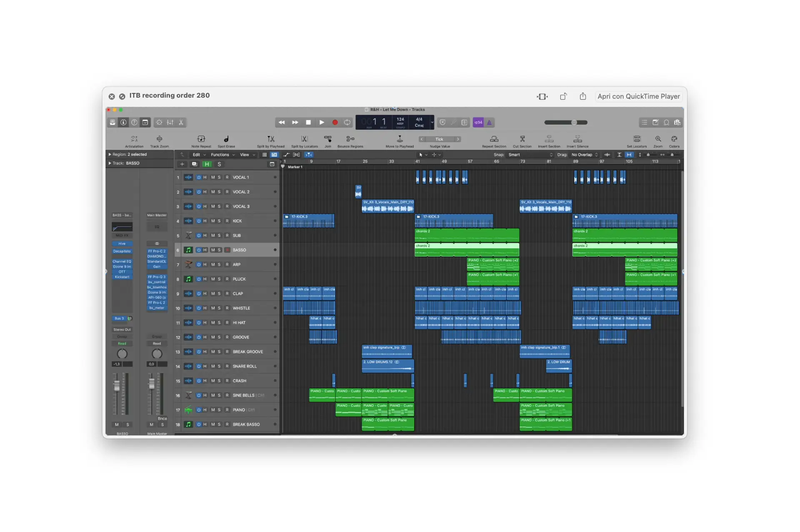Click Split by Playhead icon
800x532 pixels.
tap(271, 139)
